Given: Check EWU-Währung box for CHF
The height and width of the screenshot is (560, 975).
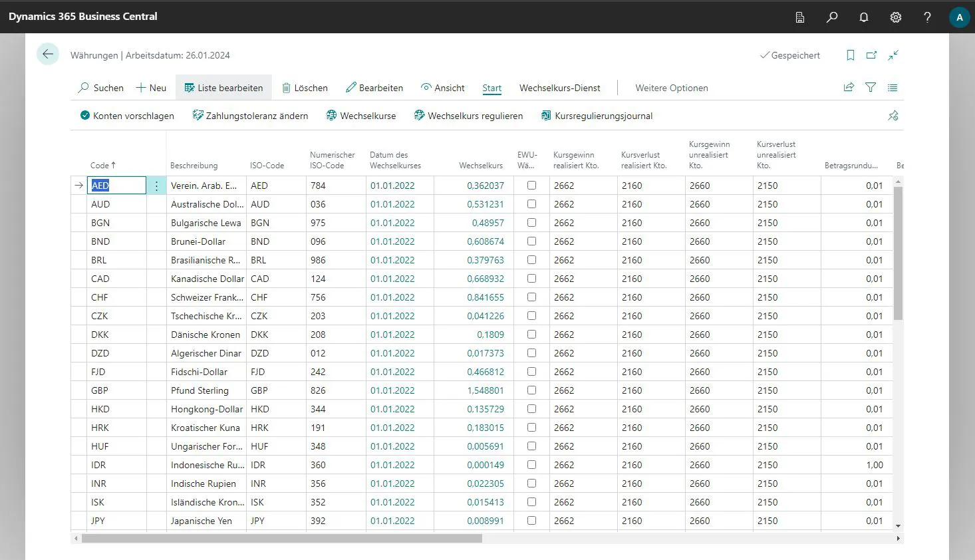Looking at the screenshot, I should tap(531, 297).
